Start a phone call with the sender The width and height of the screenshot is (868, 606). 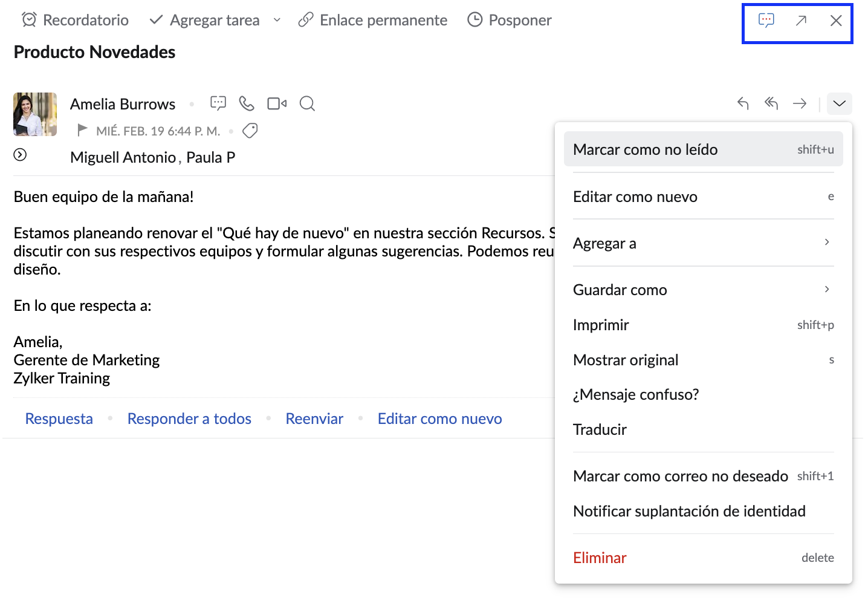click(x=247, y=103)
